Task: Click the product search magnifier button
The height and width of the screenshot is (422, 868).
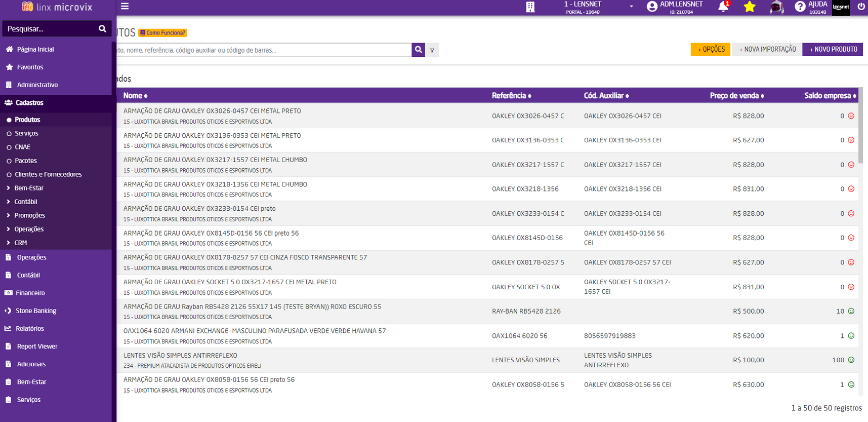Action: click(418, 50)
